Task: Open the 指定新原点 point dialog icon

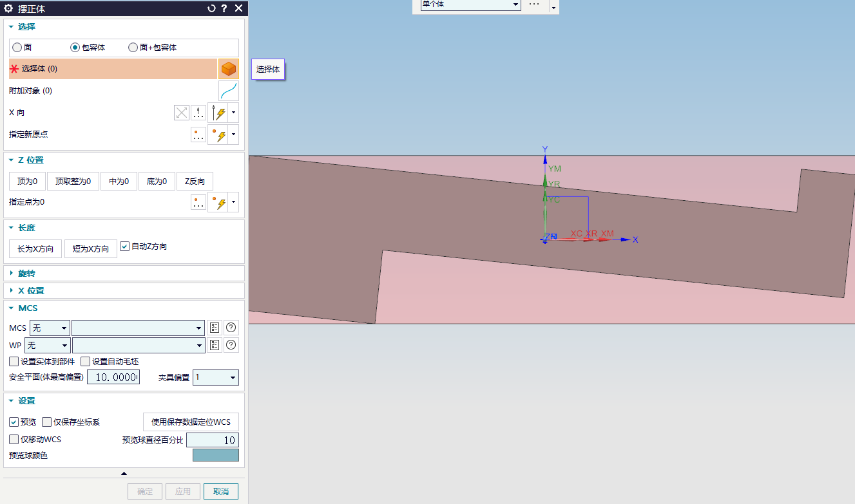Action: 198,135
